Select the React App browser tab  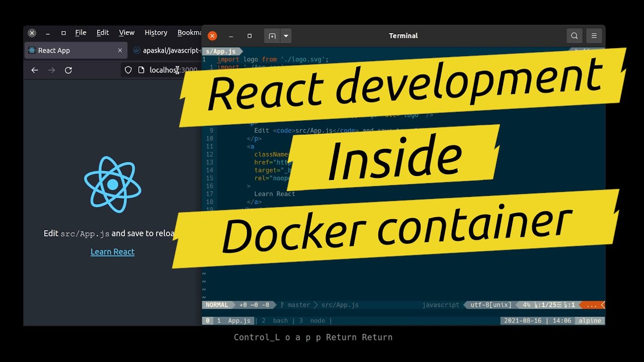click(x=75, y=50)
